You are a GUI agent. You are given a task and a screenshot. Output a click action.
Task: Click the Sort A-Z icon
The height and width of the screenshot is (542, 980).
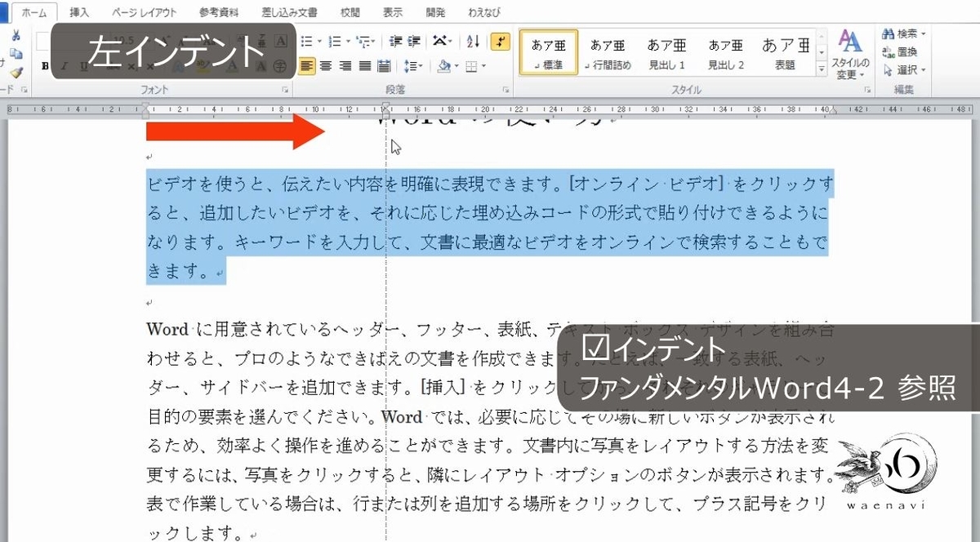474,41
